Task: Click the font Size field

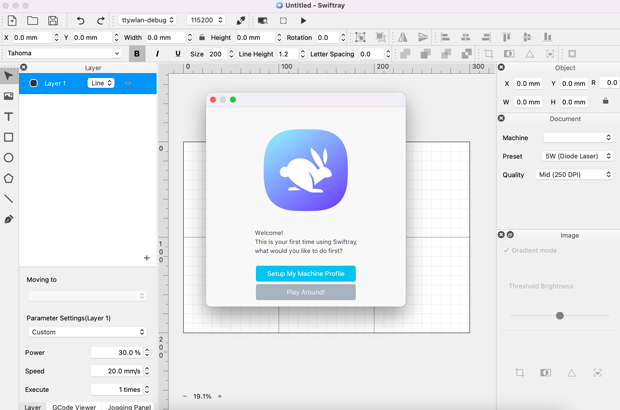Action: click(x=217, y=54)
